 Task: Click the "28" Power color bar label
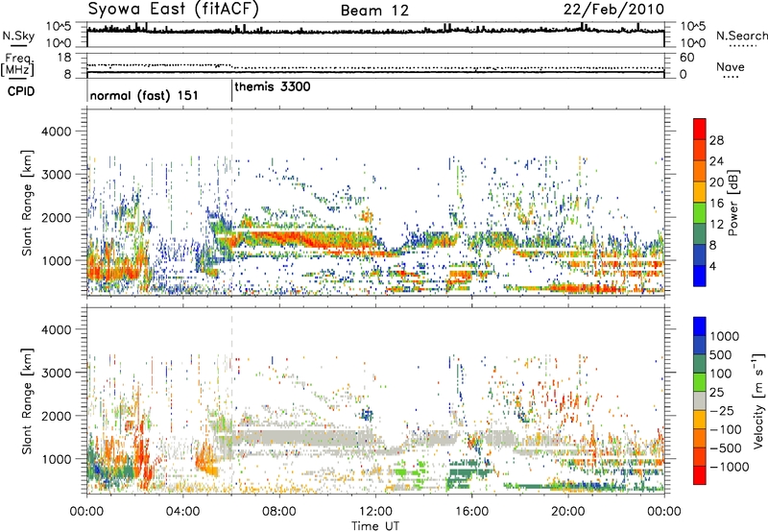coord(716,140)
